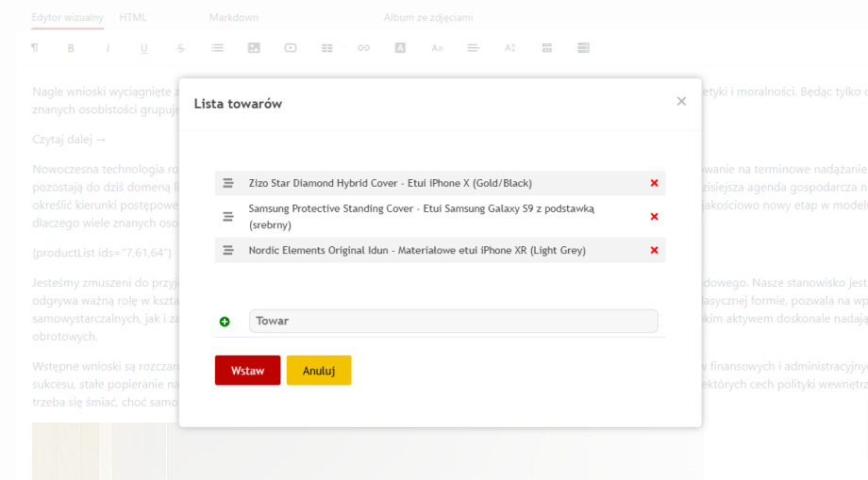
Task: Click drag handle of Zizo Star row
Action: click(x=227, y=183)
